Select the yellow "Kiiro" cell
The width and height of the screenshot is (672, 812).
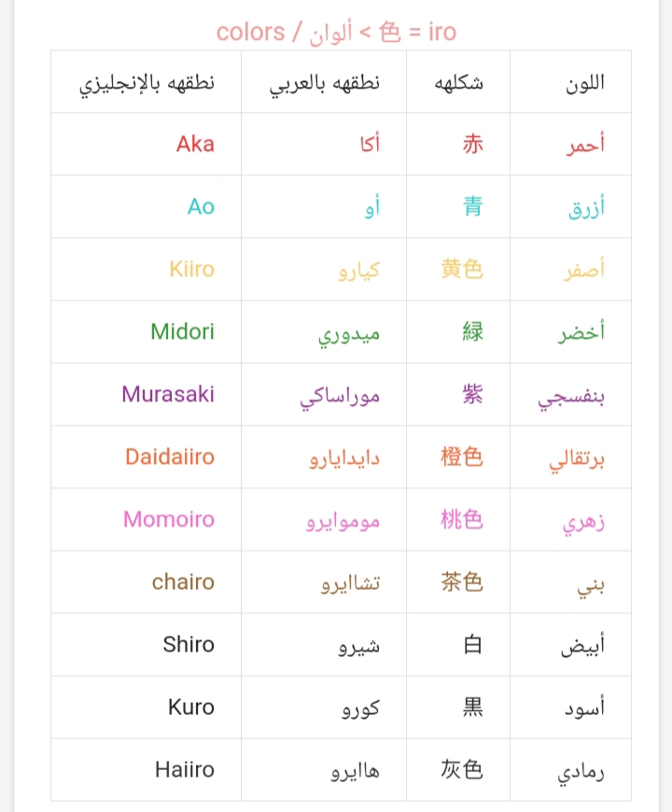191,269
